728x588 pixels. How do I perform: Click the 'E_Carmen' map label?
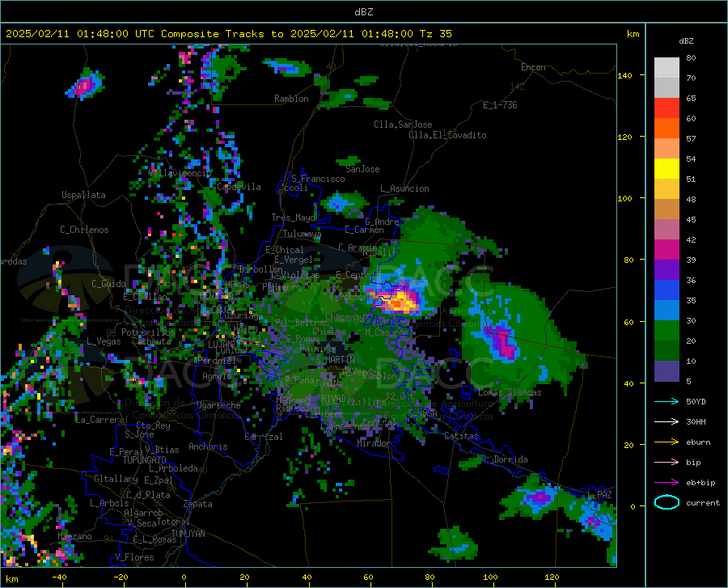(x=364, y=230)
